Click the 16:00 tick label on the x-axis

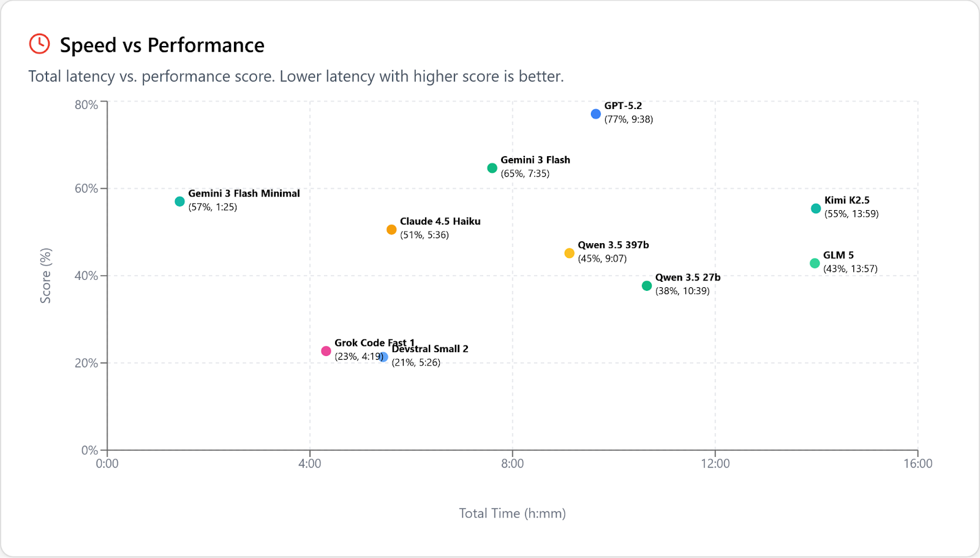[917, 464]
